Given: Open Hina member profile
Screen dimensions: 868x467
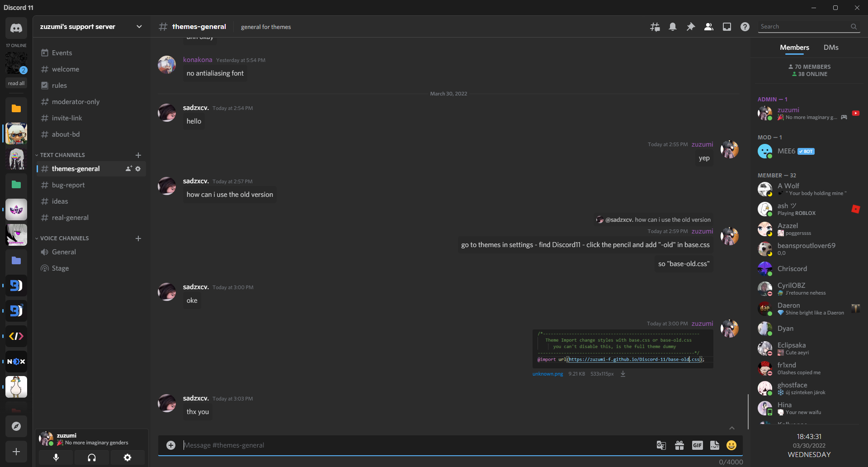Looking at the screenshot, I should [x=809, y=408].
